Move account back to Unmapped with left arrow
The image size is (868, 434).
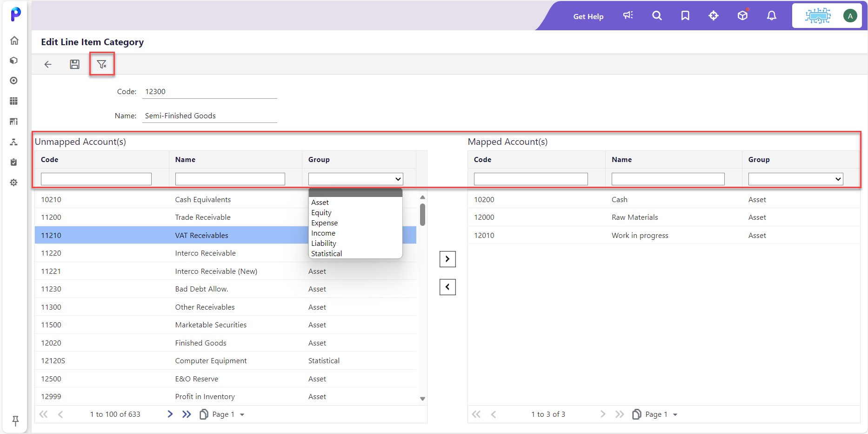tap(447, 287)
